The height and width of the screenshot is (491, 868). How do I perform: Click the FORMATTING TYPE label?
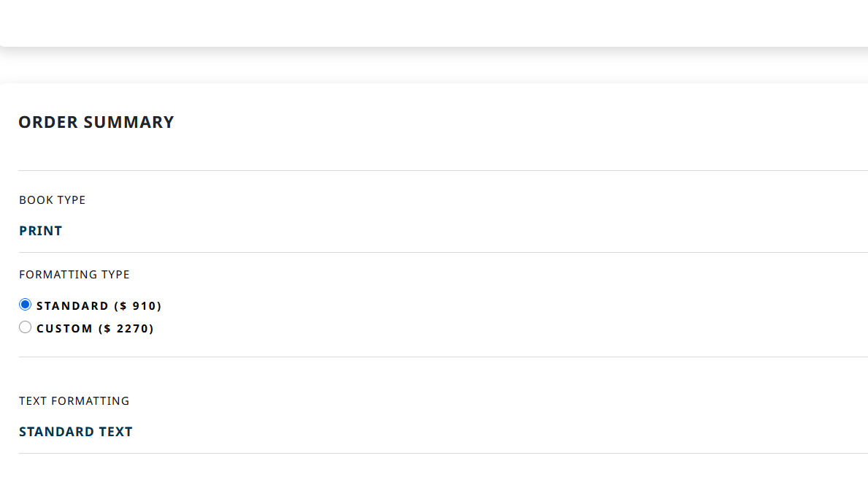click(74, 275)
